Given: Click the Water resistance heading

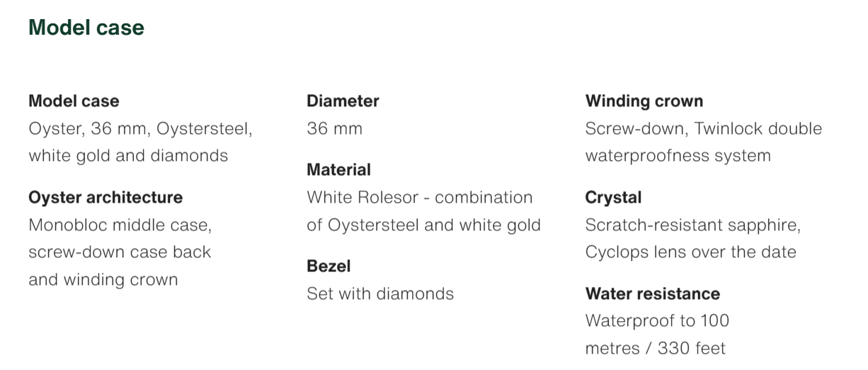Looking at the screenshot, I should 652,293.
